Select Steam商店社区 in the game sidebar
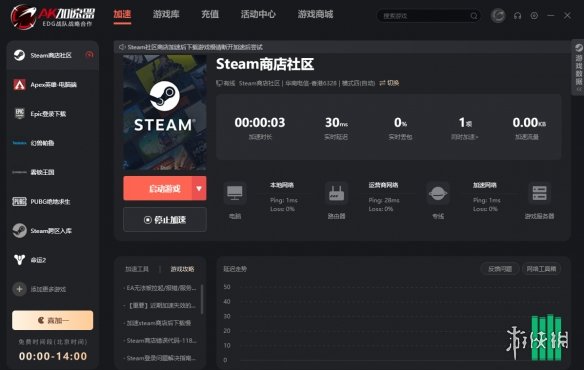The width and height of the screenshot is (584, 370). pos(53,56)
